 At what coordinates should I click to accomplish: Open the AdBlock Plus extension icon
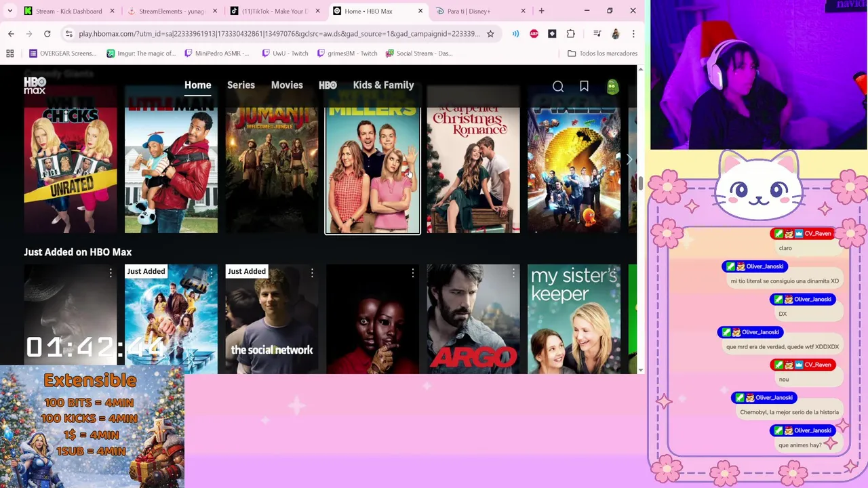coord(534,33)
